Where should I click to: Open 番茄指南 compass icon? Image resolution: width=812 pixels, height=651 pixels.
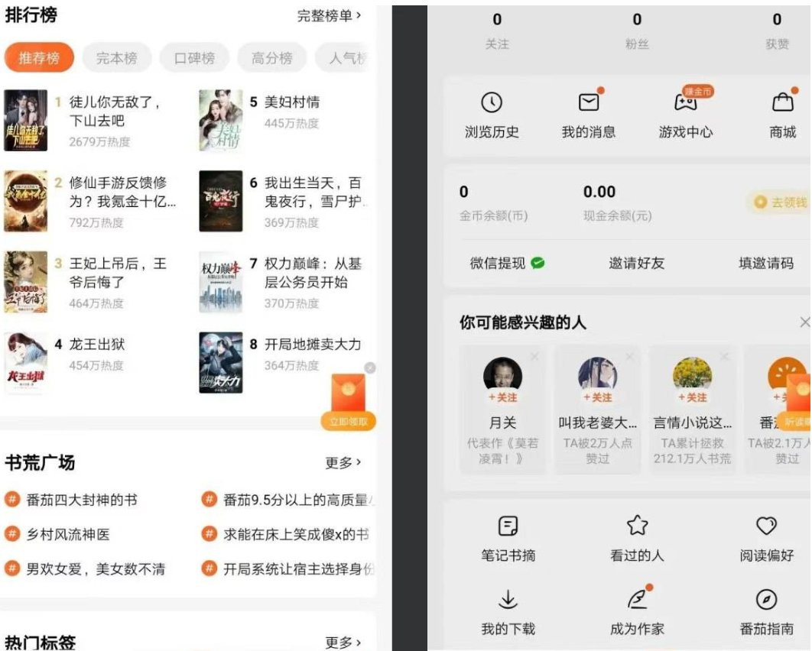click(766, 599)
